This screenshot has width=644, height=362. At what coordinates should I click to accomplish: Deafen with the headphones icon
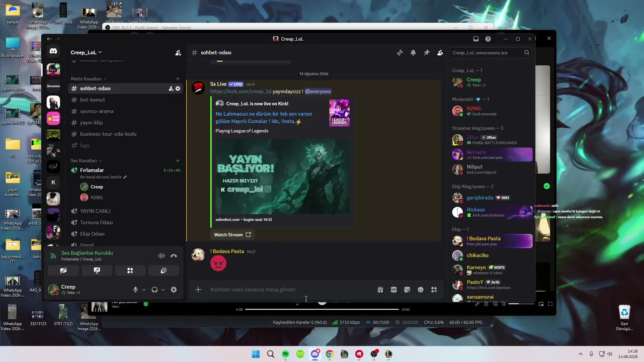coord(154,290)
